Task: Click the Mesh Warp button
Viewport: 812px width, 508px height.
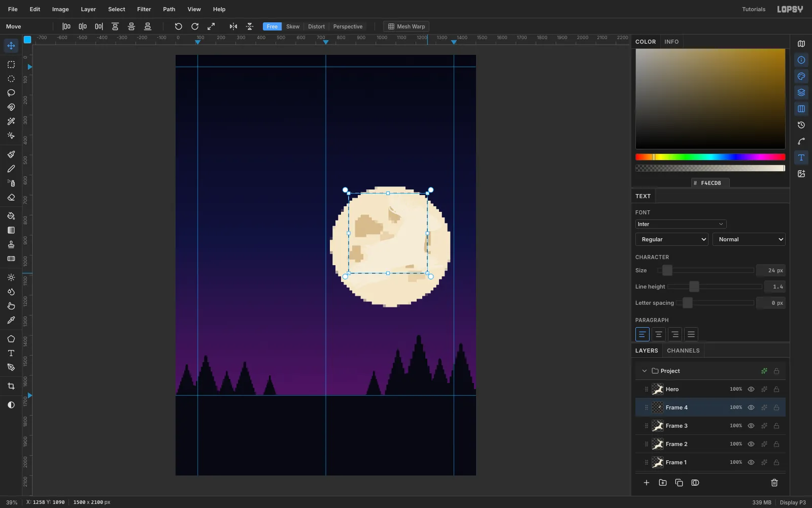Action: click(407, 26)
